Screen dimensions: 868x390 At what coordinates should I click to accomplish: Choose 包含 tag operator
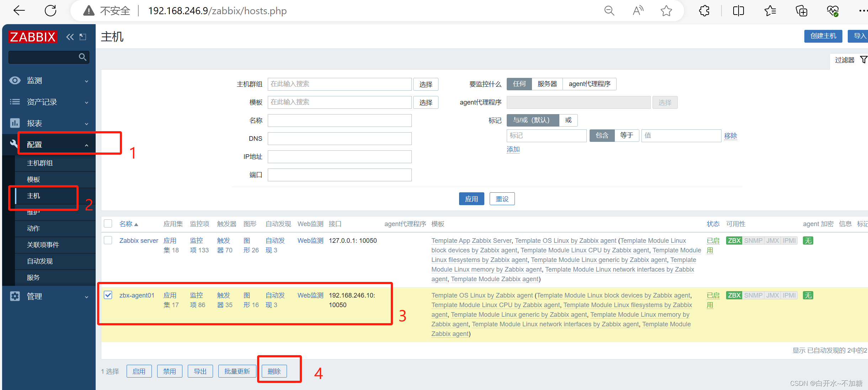coord(602,135)
